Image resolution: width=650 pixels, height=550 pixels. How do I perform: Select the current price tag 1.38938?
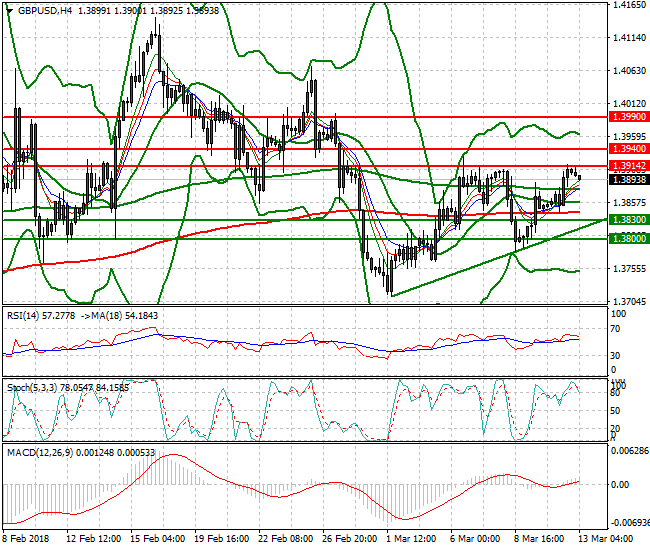[x=628, y=180]
